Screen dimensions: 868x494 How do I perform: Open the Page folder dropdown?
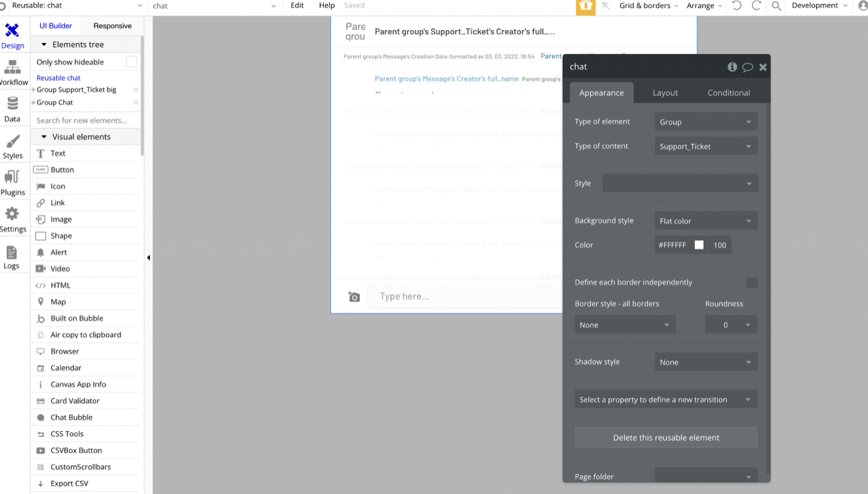[706, 476]
